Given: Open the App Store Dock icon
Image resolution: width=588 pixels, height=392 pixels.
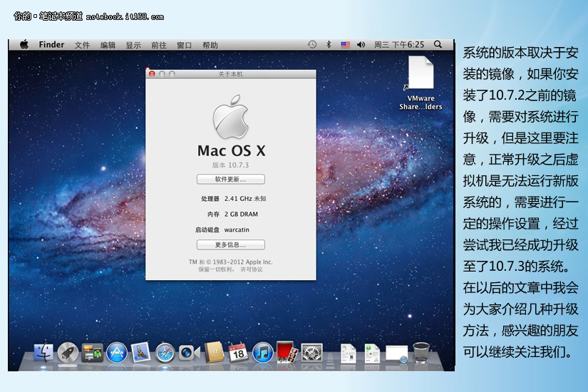Looking at the screenshot, I should 117,353.
